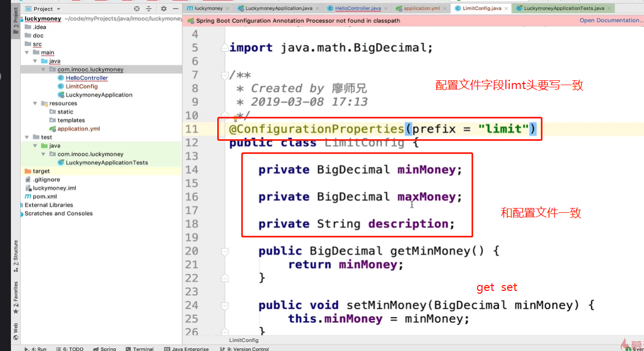This screenshot has height=351, width=644.
Task: Collapse the test folder
Action: (x=27, y=137)
